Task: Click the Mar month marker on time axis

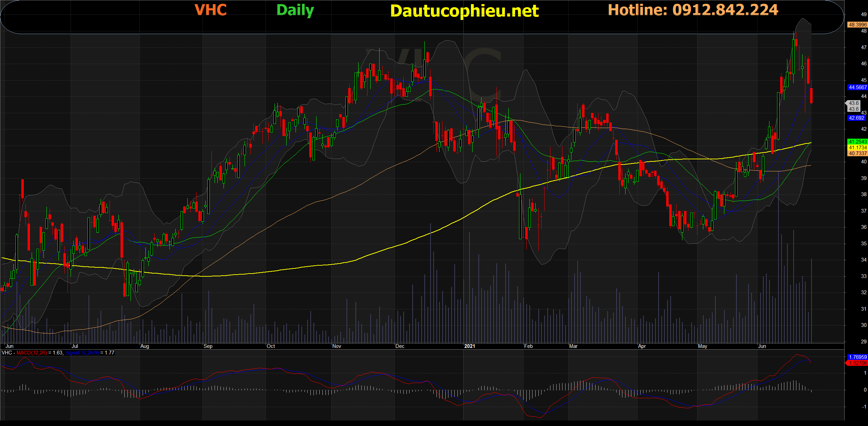Action: pos(573,346)
